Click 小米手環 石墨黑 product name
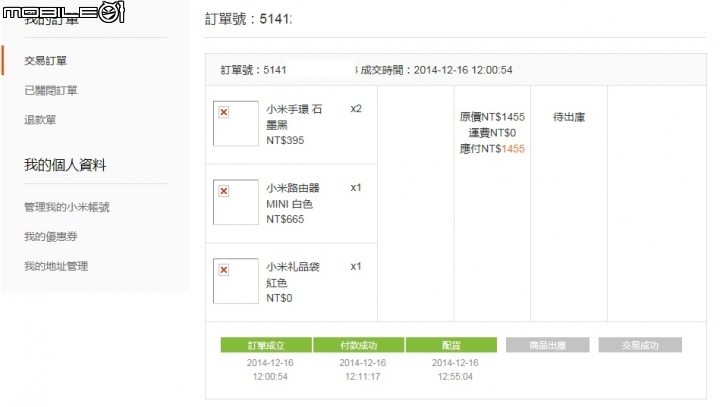 (x=294, y=117)
